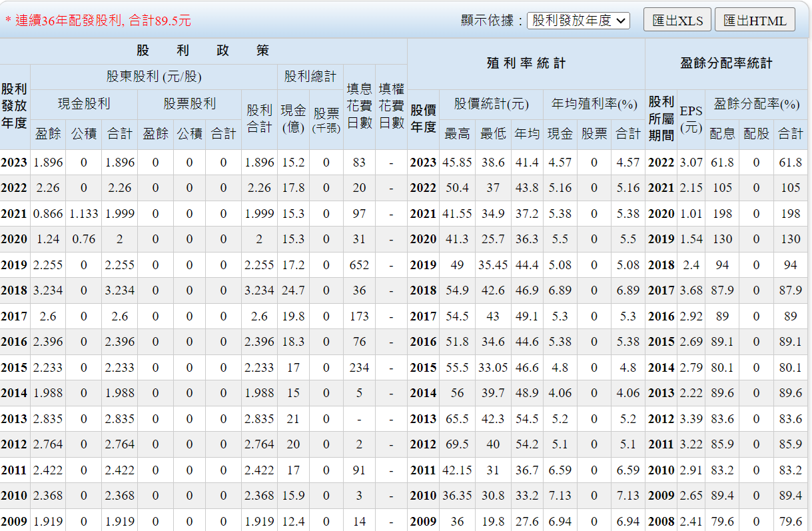This screenshot has width=812, height=531.
Task: Click the 填息花費日數 column header
Action: click(359, 107)
